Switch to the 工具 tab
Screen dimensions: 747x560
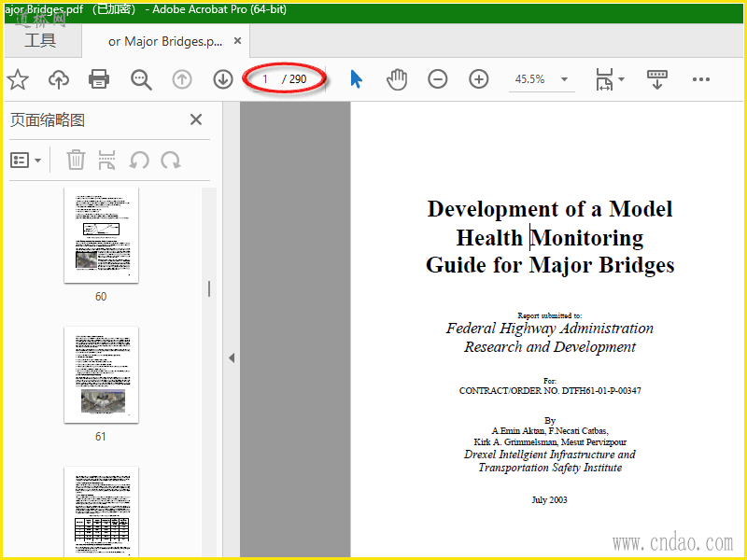click(x=40, y=40)
